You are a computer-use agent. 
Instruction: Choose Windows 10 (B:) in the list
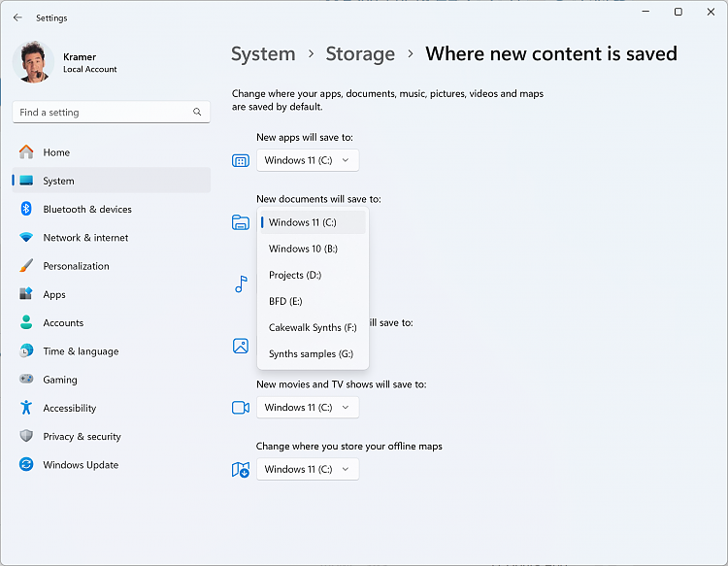pyautogui.click(x=313, y=249)
